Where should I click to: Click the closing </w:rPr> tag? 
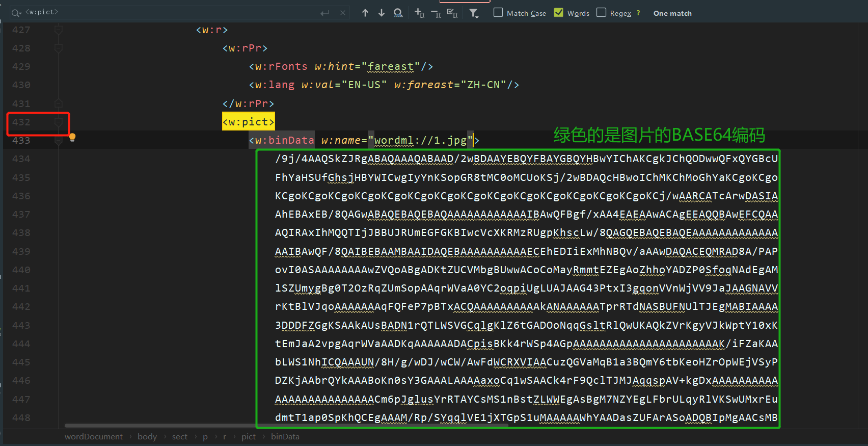click(249, 103)
